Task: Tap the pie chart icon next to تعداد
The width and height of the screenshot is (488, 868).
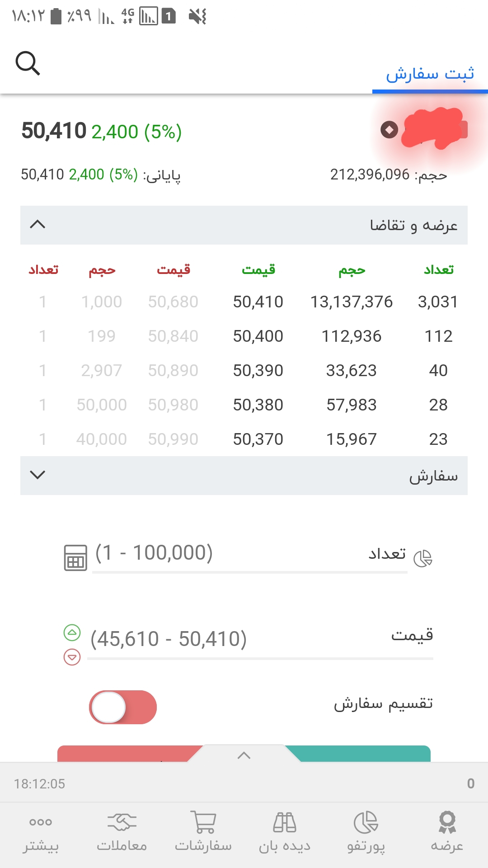Action: (423, 558)
